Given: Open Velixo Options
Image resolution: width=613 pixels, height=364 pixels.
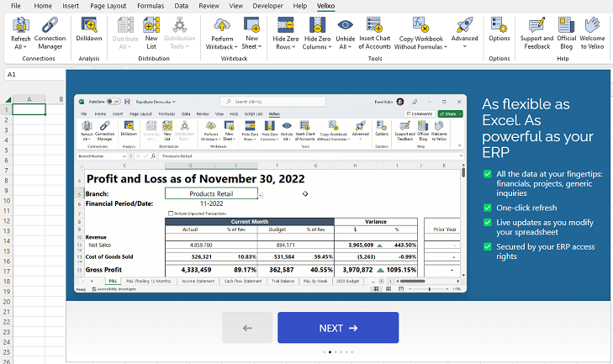Looking at the screenshot, I should pos(499,29).
